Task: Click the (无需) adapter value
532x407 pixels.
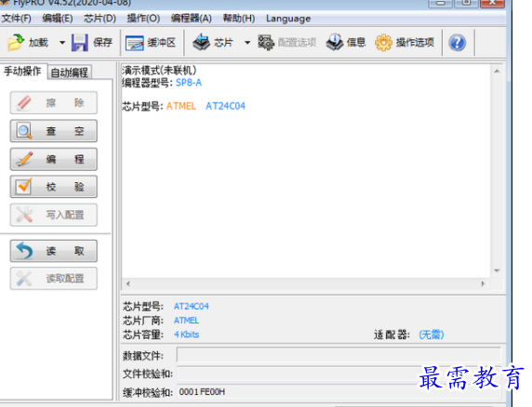Action: point(432,335)
